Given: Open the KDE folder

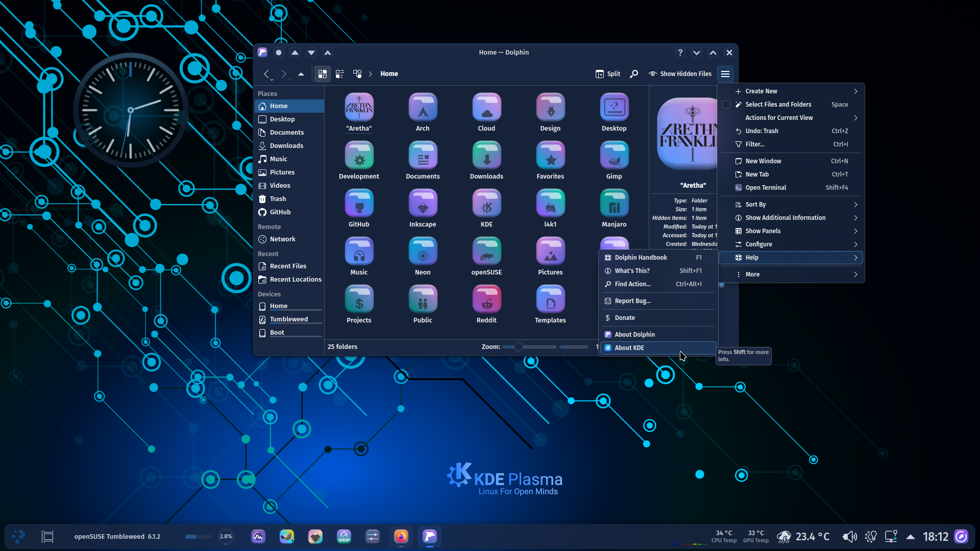Looking at the screenshot, I should (x=486, y=208).
